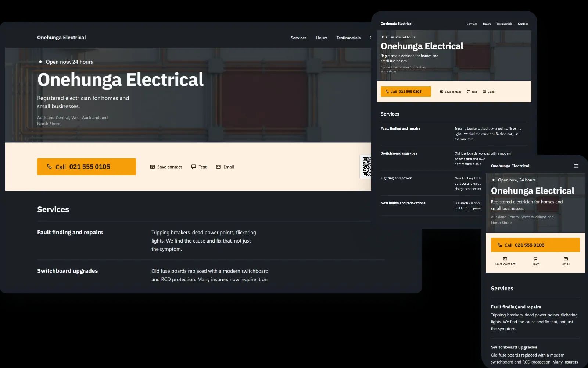
Task: Click "Lighting and power" in the tablet view
Action: click(396, 178)
